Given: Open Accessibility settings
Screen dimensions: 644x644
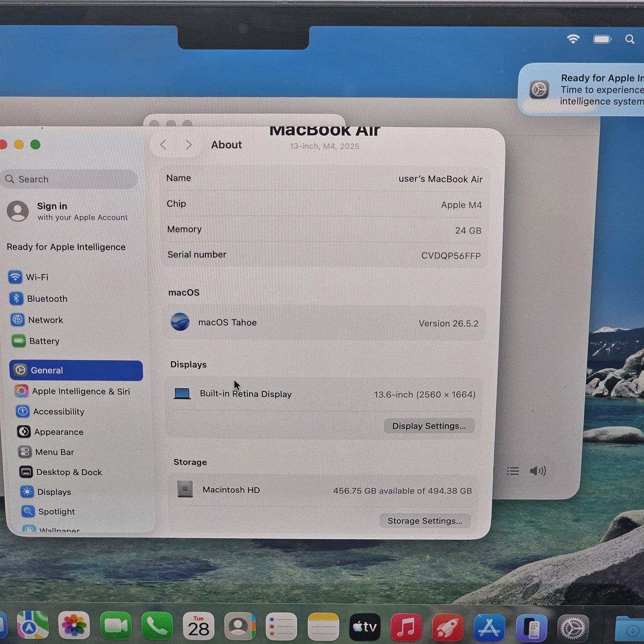Looking at the screenshot, I should [50, 411].
